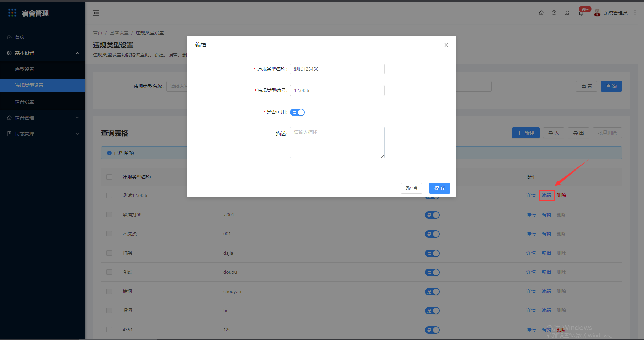Viewport: 644px width, 340px height.
Task: Click the gear icon beside 基本设置
Action: (x=9, y=53)
